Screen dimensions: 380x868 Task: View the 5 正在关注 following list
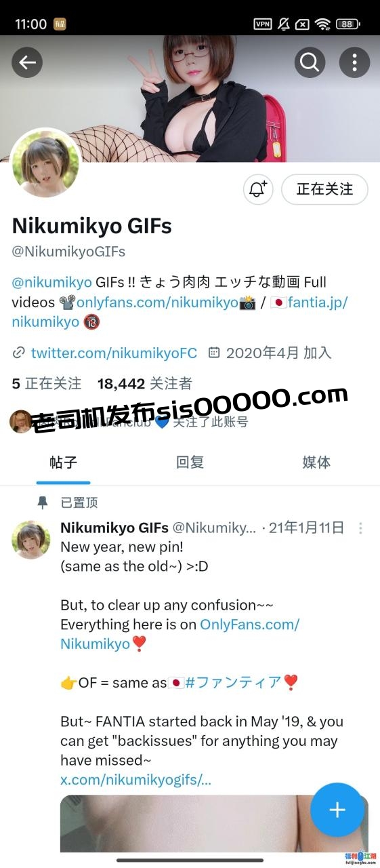(x=47, y=384)
